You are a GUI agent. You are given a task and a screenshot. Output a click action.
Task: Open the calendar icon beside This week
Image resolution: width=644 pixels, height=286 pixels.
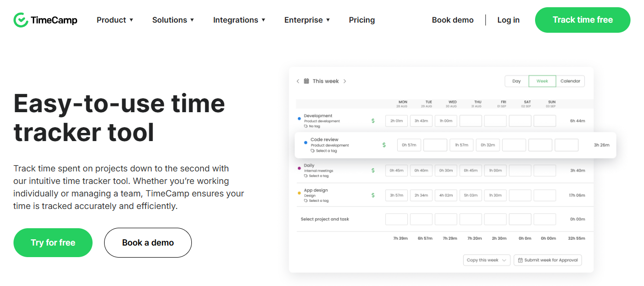(306, 81)
